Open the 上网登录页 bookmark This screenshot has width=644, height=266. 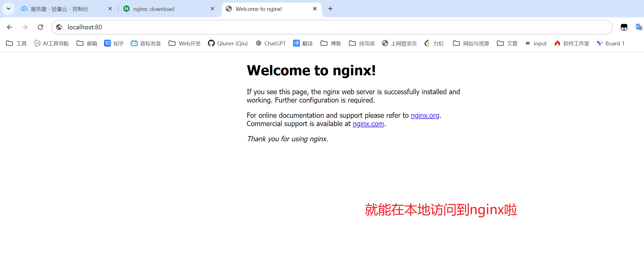[x=399, y=43]
